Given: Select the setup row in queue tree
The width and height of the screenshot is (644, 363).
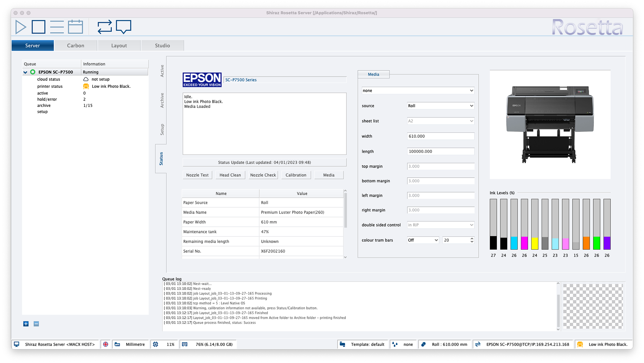Looking at the screenshot, I should click(x=85, y=112).
